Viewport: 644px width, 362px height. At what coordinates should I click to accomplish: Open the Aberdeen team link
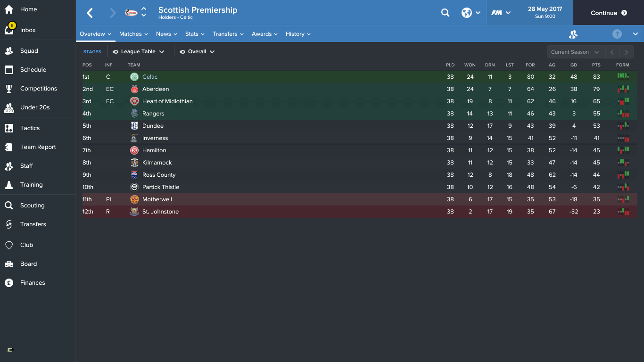156,89
